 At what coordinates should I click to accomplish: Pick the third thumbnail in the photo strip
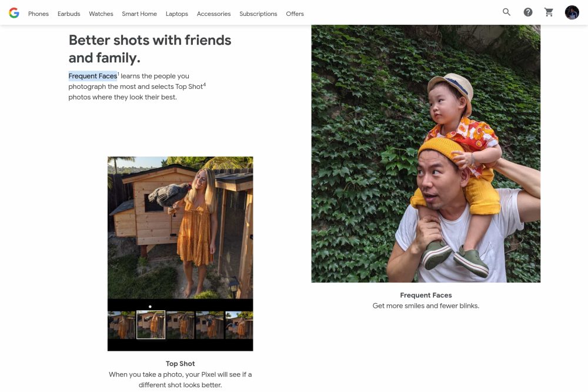(x=180, y=325)
